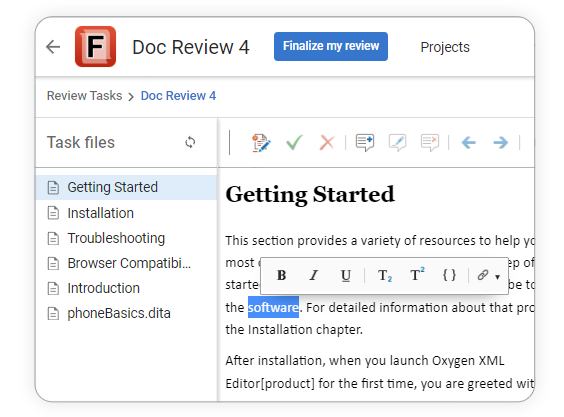Add a new comment icon

(365, 142)
